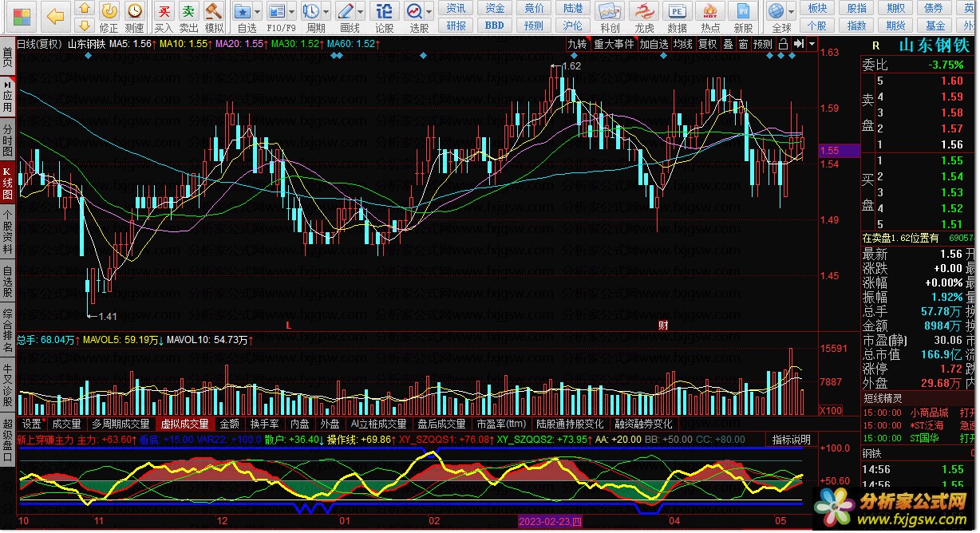Expand the 画线 dropdown arrow
980x533 pixels.
tap(362, 12)
